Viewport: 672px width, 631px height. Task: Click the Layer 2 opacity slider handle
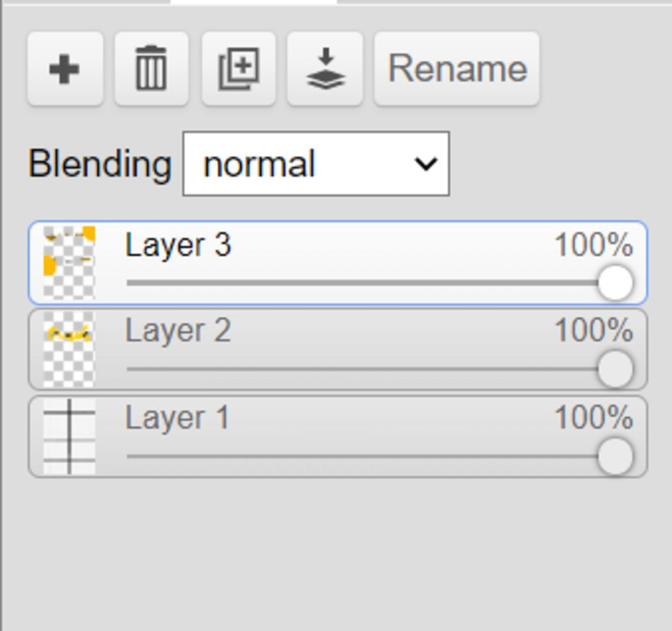[616, 369]
